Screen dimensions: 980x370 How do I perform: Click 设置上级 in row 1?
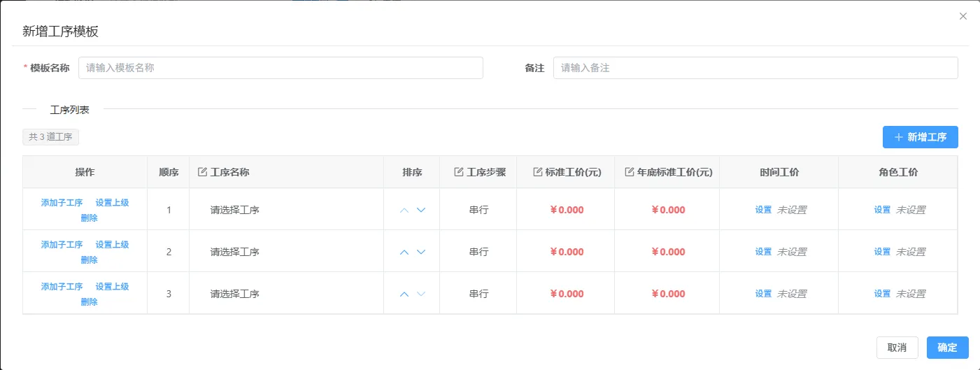113,203
